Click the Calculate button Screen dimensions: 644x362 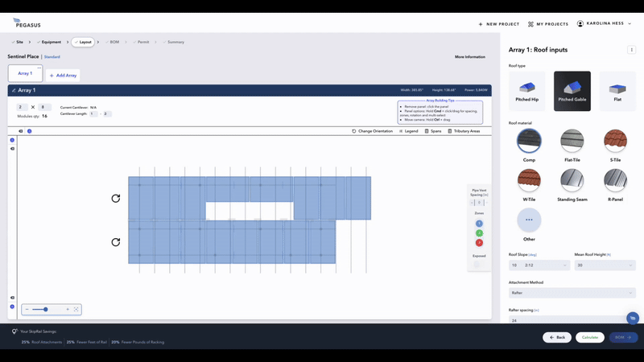[x=590, y=337]
